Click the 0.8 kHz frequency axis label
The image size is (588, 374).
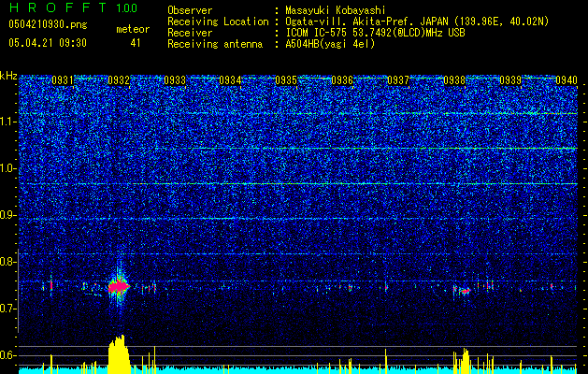click(8, 262)
